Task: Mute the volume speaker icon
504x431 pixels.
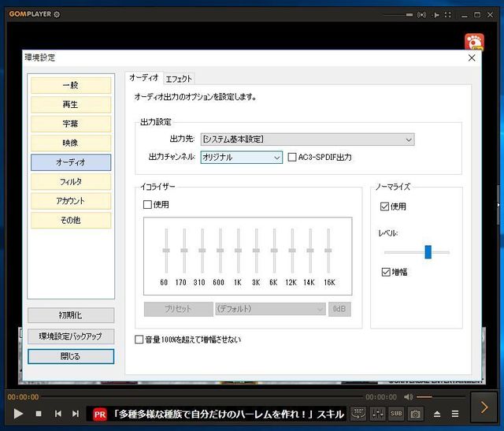Action: tap(408, 397)
